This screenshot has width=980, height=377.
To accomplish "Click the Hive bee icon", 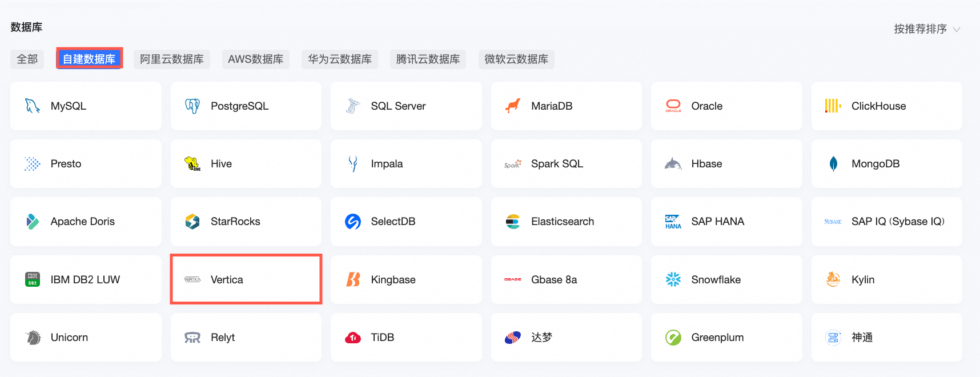I will (x=192, y=164).
